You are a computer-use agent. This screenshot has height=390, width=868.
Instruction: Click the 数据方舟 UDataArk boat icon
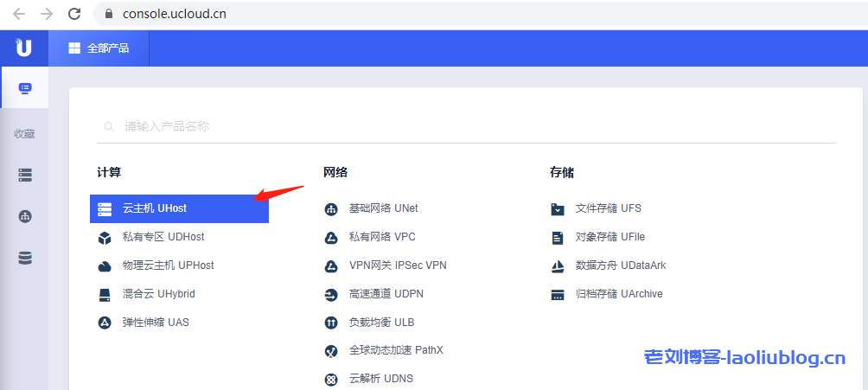[558, 265]
